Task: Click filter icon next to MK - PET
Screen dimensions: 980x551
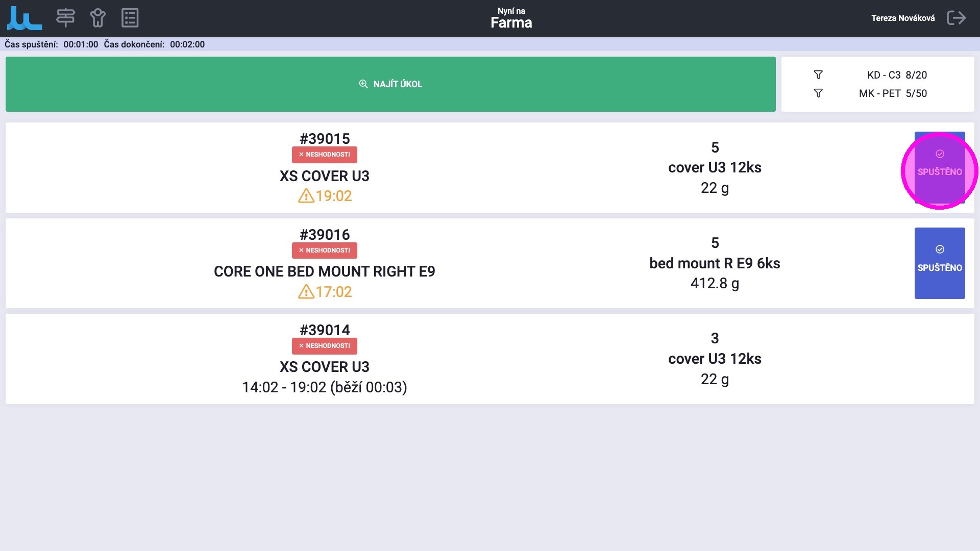Action: 818,93
